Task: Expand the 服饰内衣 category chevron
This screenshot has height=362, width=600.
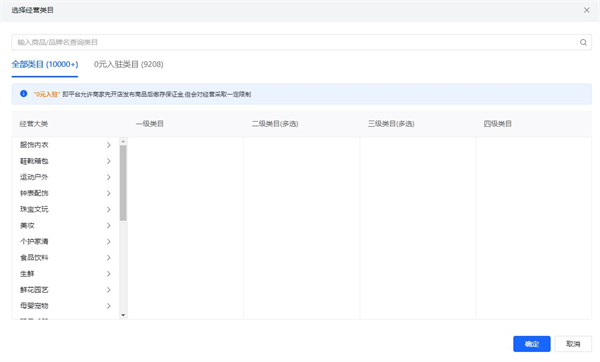Action: pos(109,145)
